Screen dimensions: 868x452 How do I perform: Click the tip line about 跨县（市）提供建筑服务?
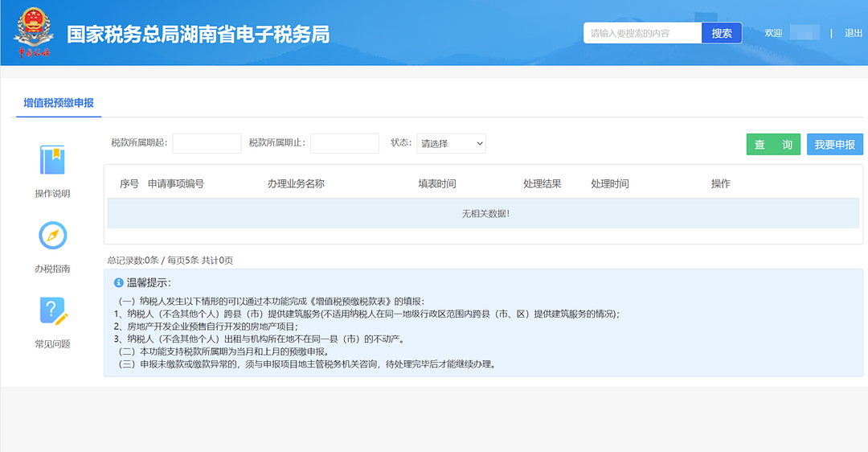click(x=366, y=314)
